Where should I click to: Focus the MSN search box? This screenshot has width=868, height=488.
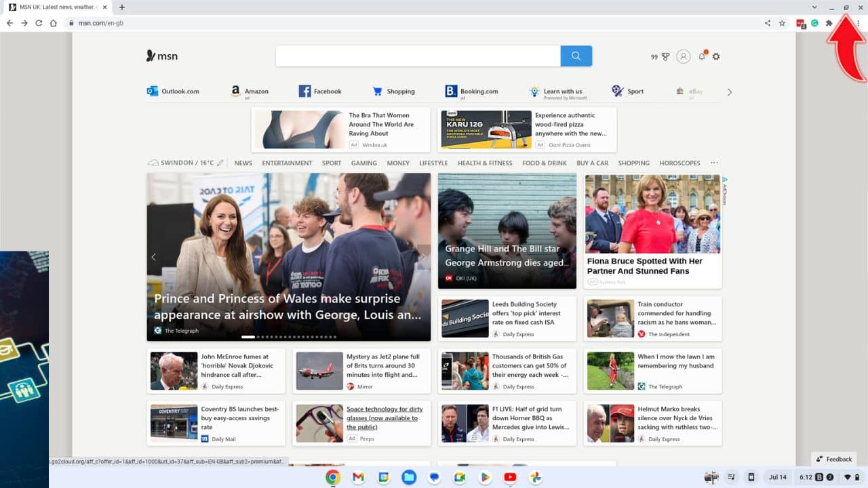(418, 56)
